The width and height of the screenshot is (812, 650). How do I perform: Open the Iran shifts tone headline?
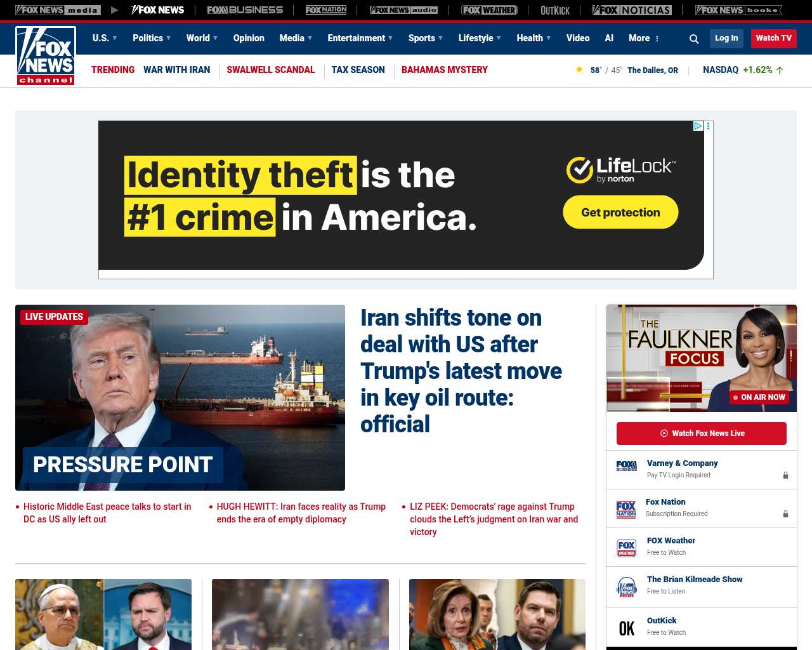pyautogui.click(x=461, y=371)
